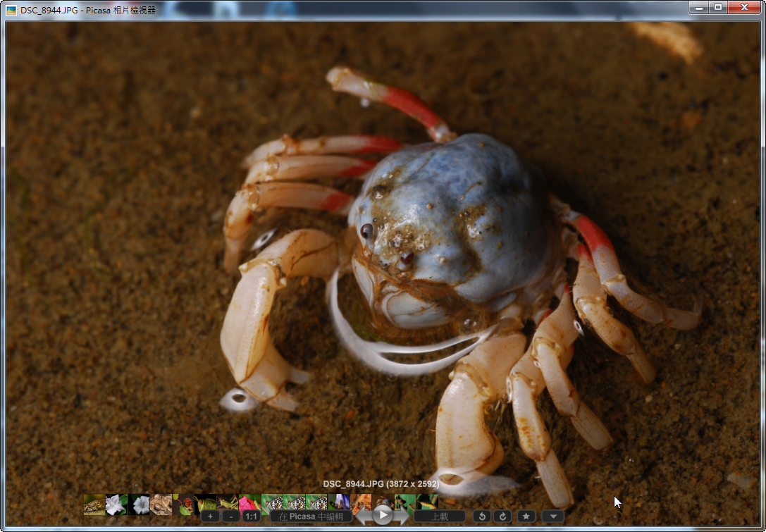766x532 pixels.
Task: Select the pink flower thumbnail
Action: click(249, 502)
